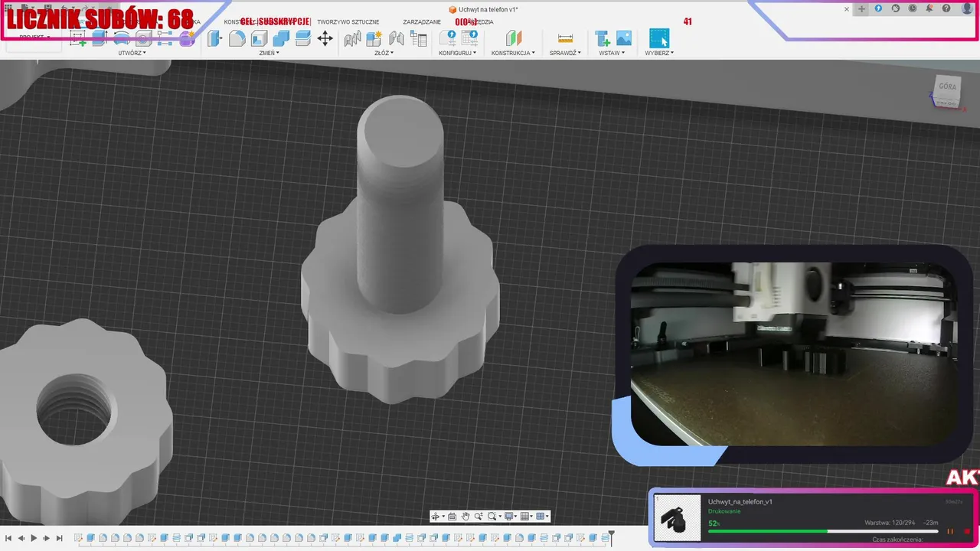Click the Warstwa: 120/294 layer text

(x=890, y=523)
